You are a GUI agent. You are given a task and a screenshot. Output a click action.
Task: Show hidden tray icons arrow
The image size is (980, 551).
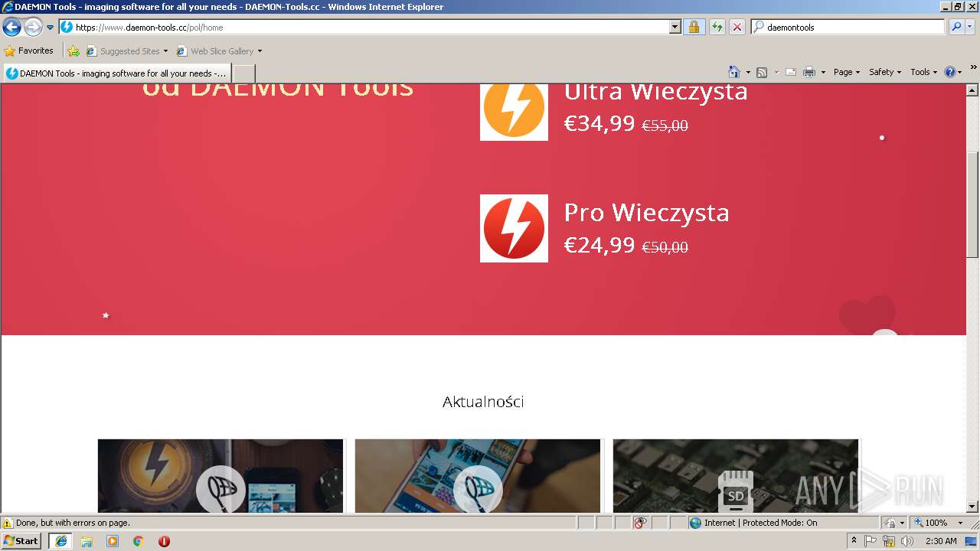pyautogui.click(x=854, y=541)
